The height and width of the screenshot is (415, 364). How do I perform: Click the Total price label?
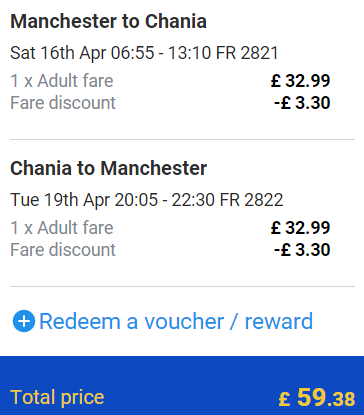point(57,398)
